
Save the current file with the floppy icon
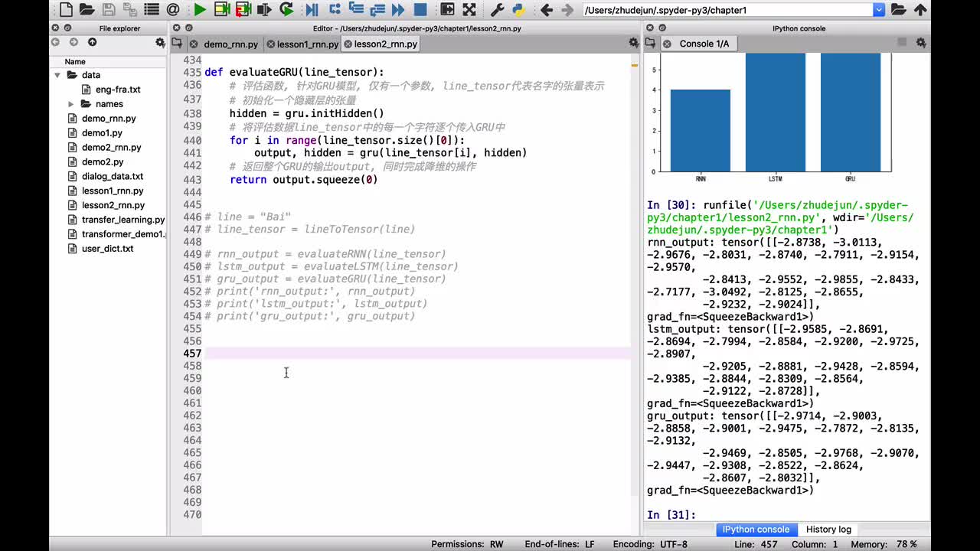[109, 10]
